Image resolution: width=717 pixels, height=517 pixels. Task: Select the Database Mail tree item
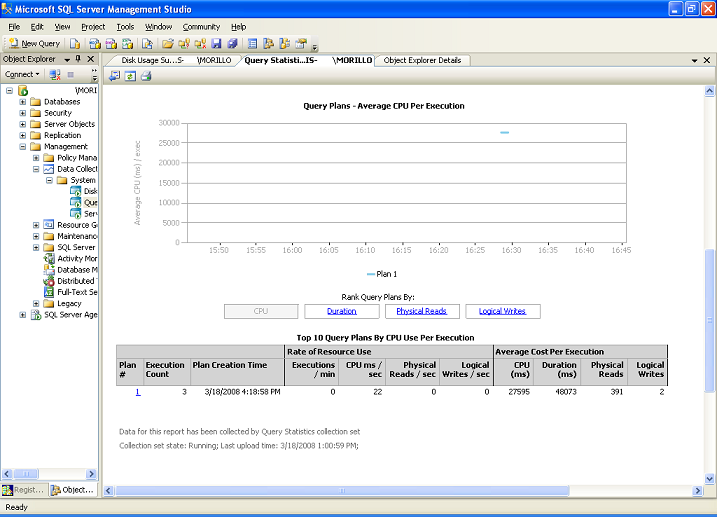coord(70,270)
